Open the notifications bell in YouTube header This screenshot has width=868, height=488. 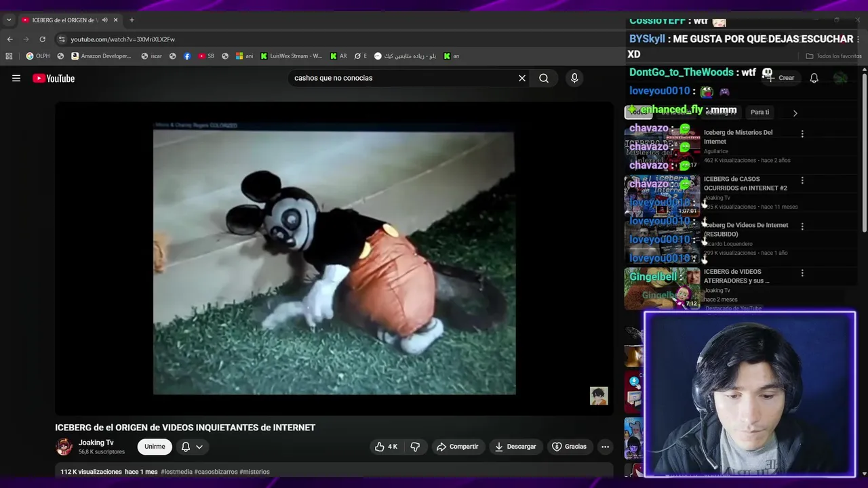(814, 78)
